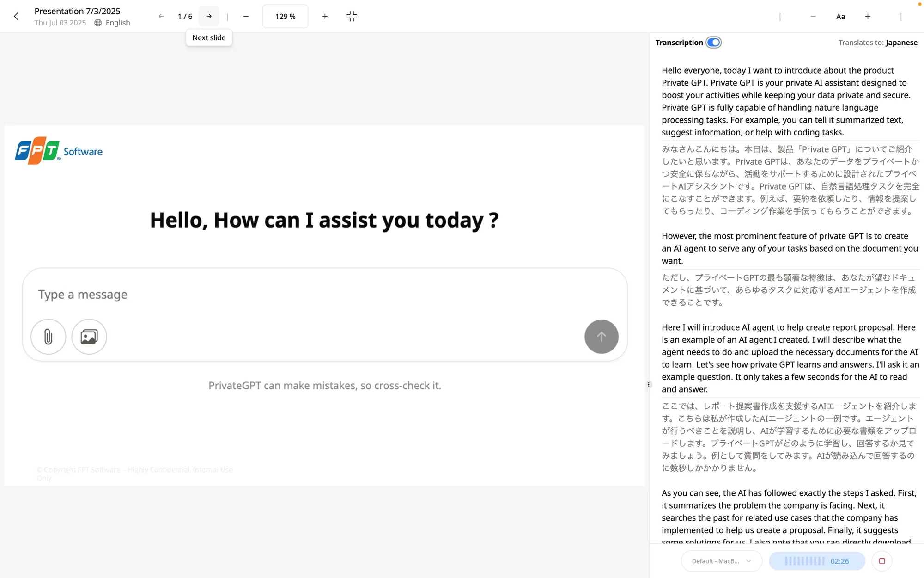The height and width of the screenshot is (578, 924).
Task: Click the paperclip attachment icon on slide
Action: (48, 337)
